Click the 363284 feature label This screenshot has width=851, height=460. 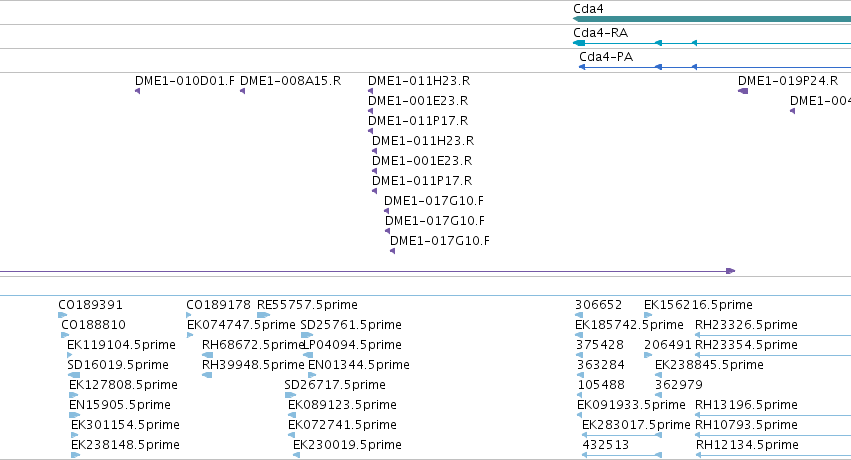(x=601, y=365)
